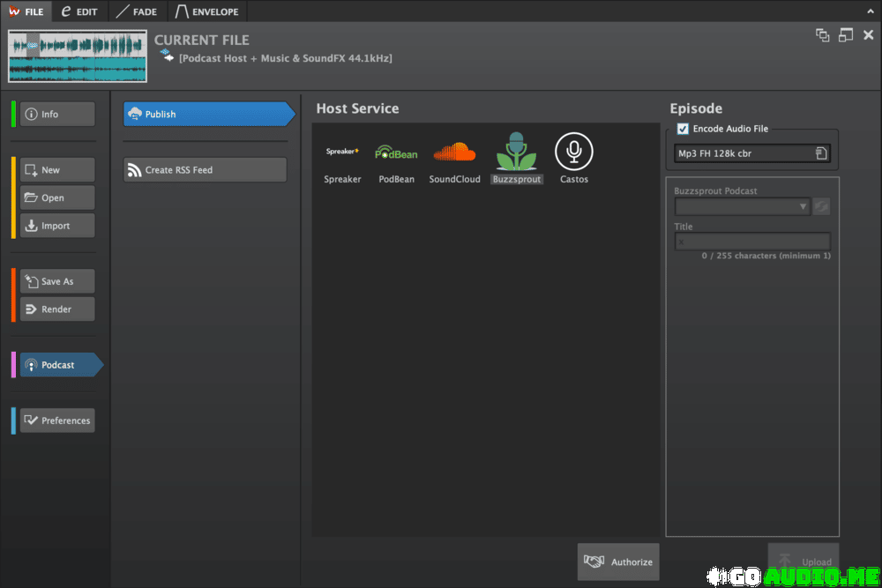This screenshot has height=588, width=882.
Task: Expand the Buzzsprout Podcast dropdown
Action: [743, 207]
